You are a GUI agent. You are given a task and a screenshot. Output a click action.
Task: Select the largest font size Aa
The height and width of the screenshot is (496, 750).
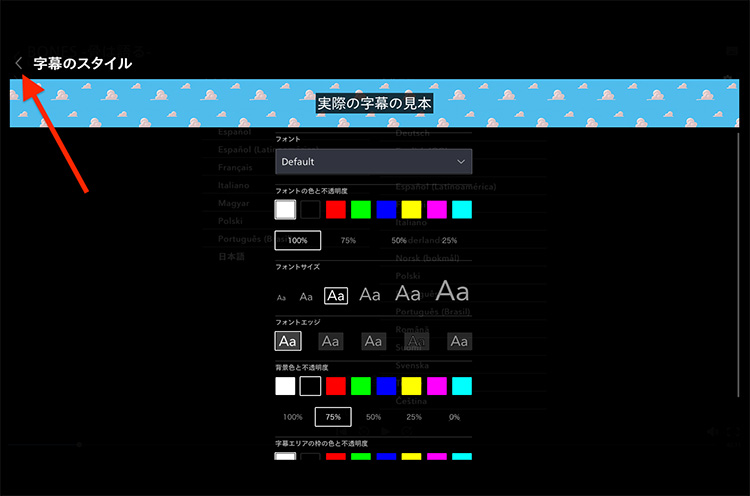[x=452, y=292]
